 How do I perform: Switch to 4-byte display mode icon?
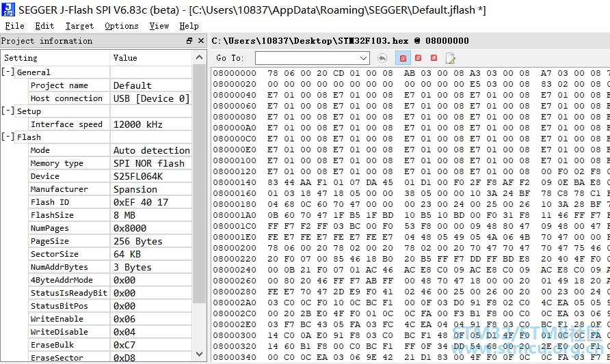click(x=434, y=58)
